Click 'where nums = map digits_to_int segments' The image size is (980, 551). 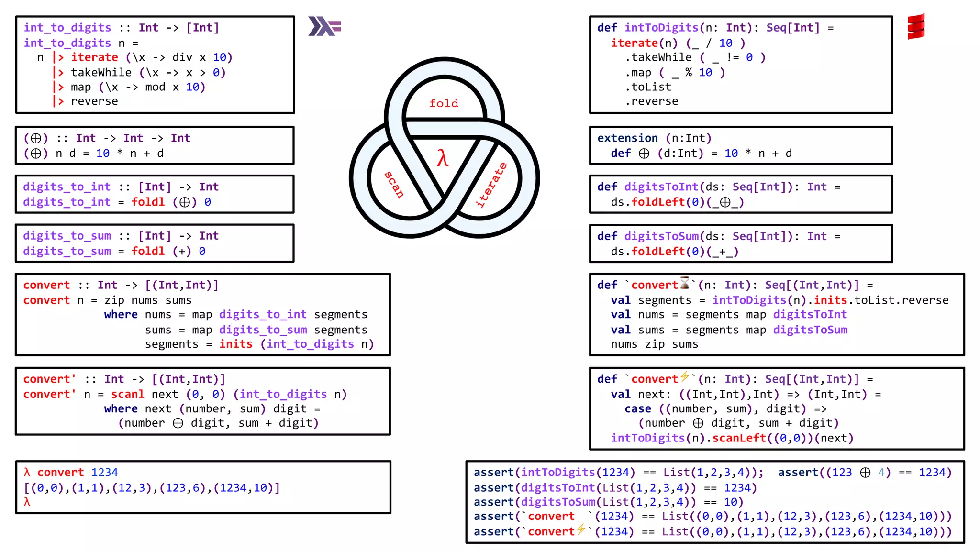coord(236,315)
